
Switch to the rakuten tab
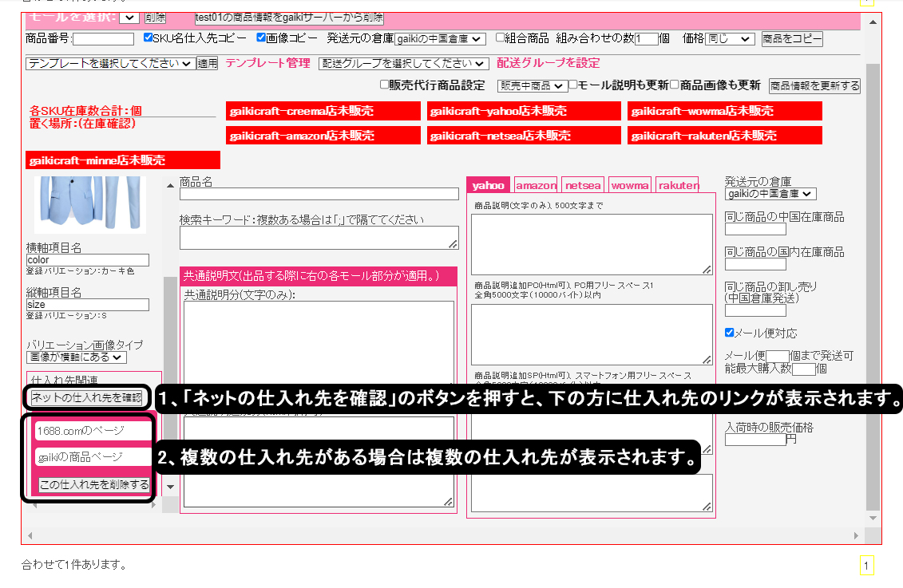(x=678, y=185)
